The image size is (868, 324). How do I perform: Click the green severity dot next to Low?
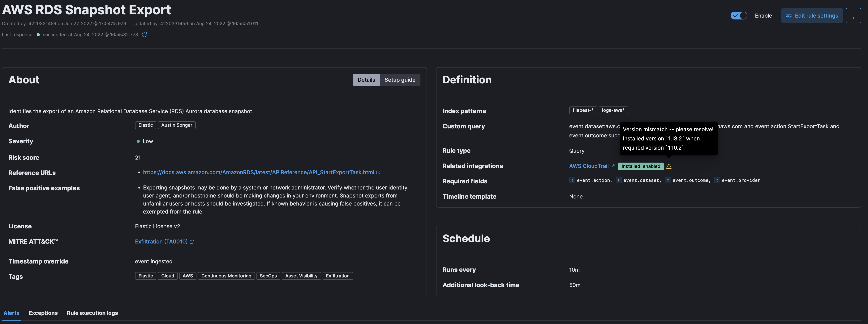click(x=138, y=141)
